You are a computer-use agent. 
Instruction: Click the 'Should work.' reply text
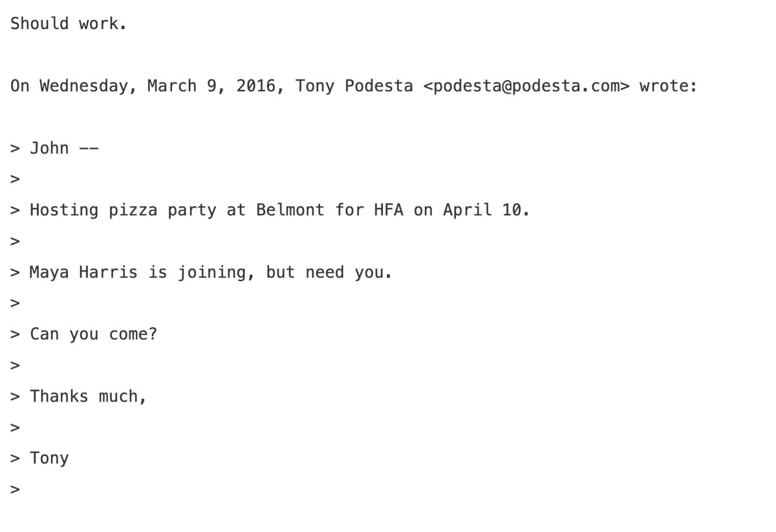[x=68, y=24]
